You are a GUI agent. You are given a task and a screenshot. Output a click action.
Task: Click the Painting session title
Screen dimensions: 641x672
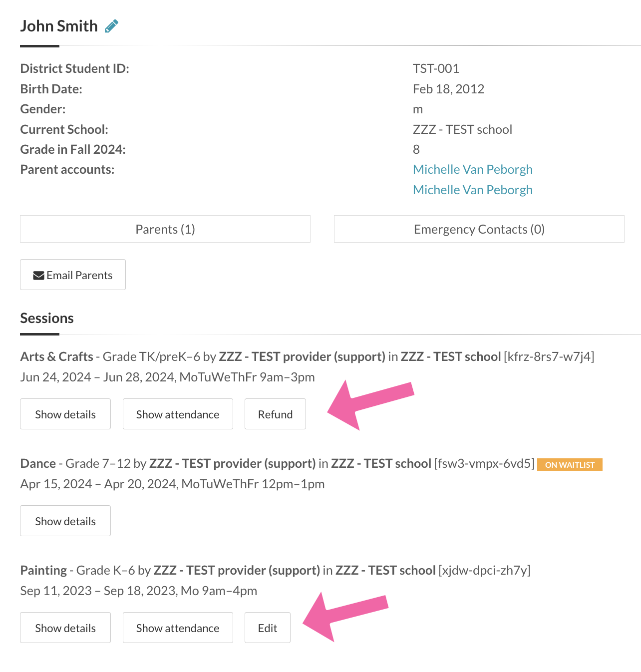(x=43, y=570)
